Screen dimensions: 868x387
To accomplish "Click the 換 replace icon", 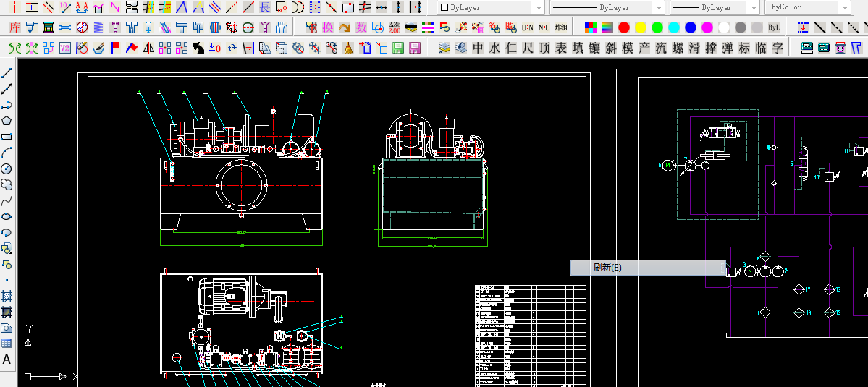I will click(x=328, y=27).
